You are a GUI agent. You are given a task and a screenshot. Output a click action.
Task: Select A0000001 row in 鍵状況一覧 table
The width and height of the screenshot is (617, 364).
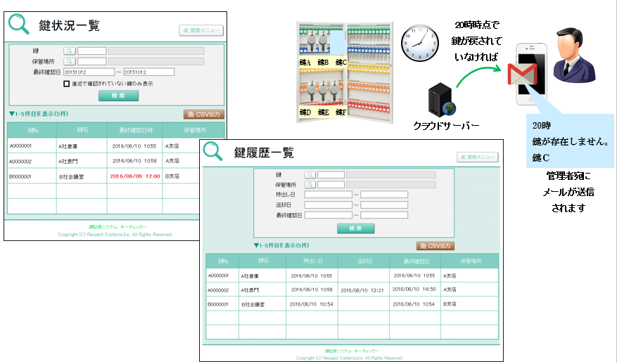pyautogui.click(x=104, y=146)
